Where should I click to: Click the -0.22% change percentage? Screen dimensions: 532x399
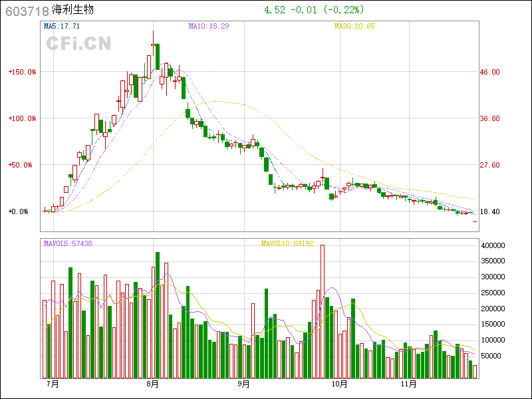[x=344, y=10]
